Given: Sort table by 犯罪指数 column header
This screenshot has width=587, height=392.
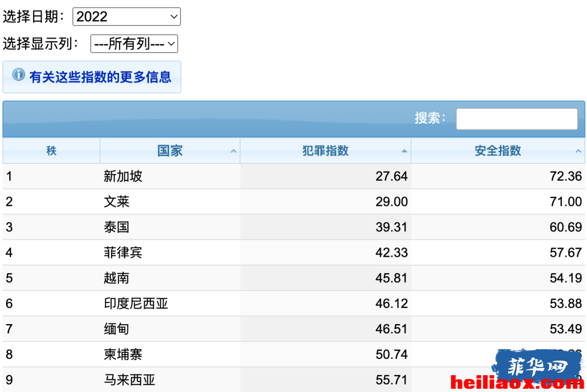Looking at the screenshot, I should coord(326,151).
